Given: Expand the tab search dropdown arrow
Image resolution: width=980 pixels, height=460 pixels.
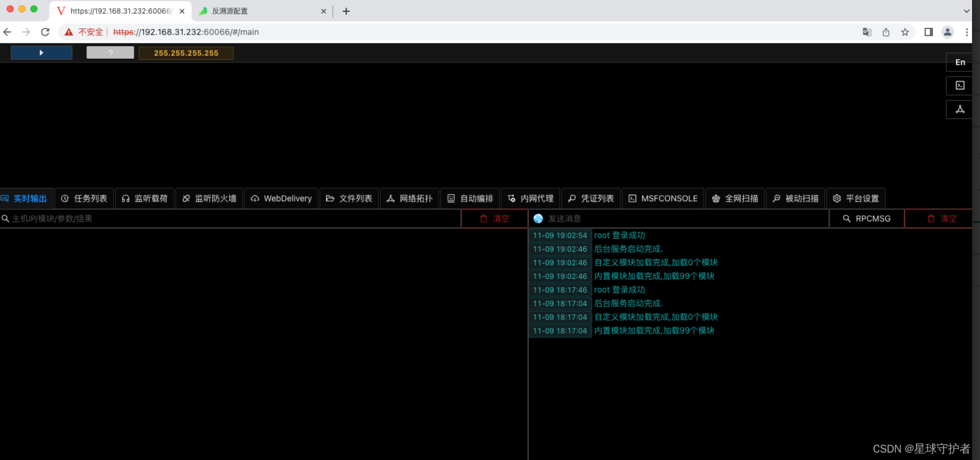Looking at the screenshot, I should (966, 11).
